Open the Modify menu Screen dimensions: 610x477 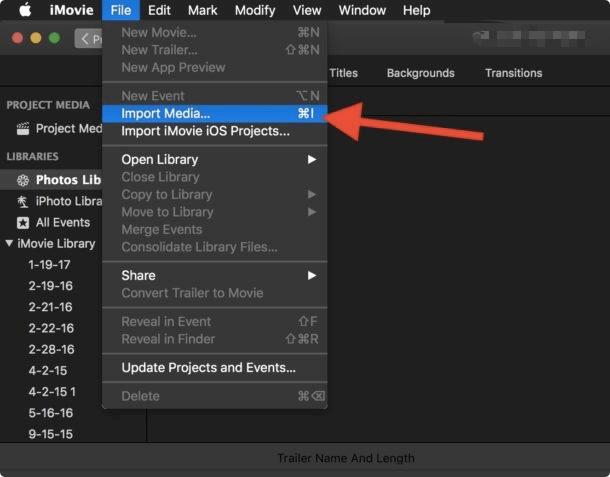(255, 11)
